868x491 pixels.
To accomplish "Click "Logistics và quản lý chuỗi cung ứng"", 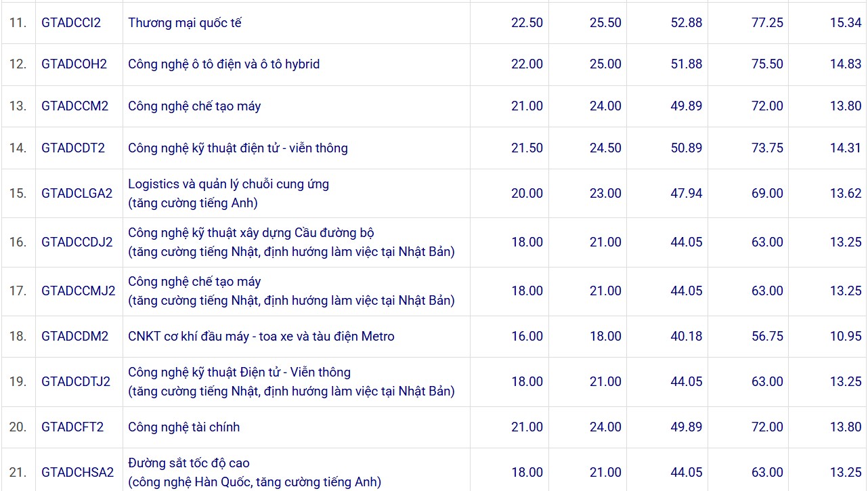I will pos(228,184).
